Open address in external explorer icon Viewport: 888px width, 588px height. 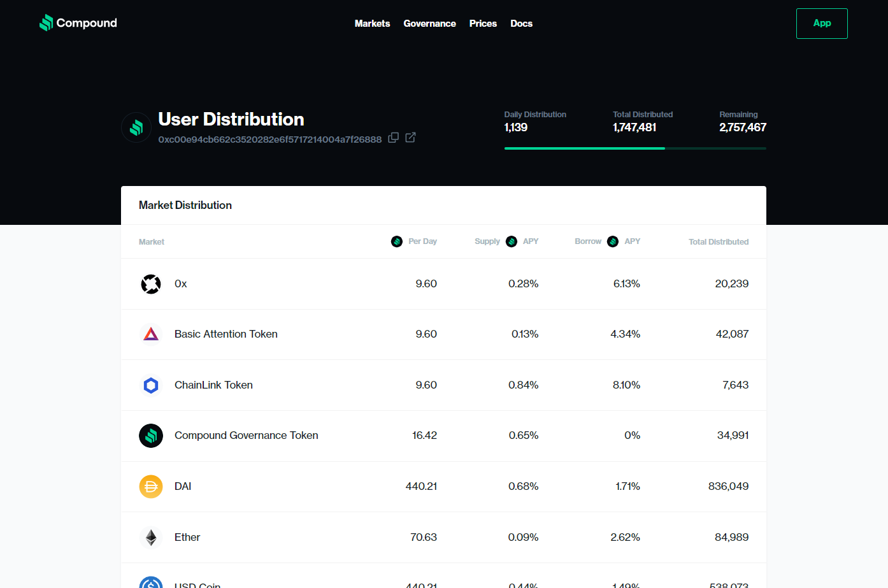pyautogui.click(x=410, y=138)
